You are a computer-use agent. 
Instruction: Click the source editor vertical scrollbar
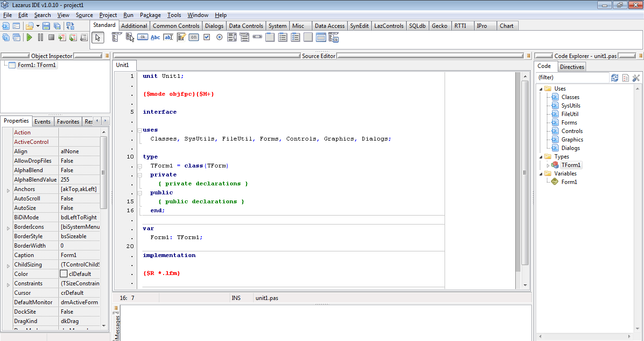[x=525, y=180]
